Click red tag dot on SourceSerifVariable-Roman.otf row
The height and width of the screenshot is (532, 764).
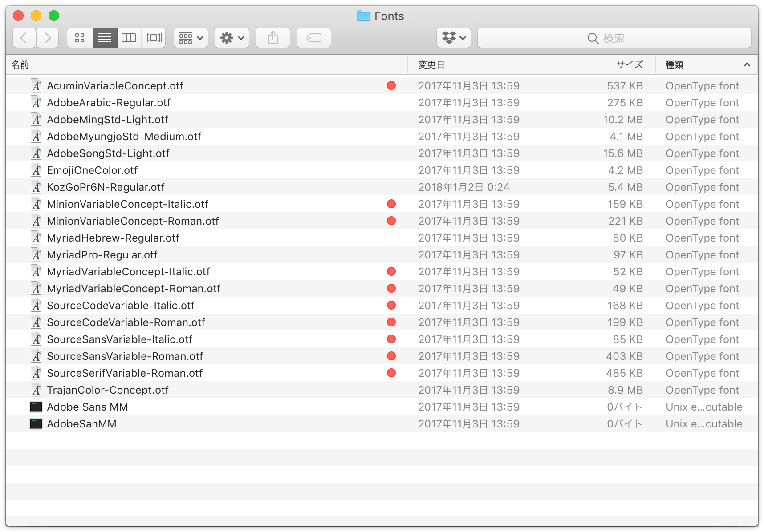[x=391, y=373]
